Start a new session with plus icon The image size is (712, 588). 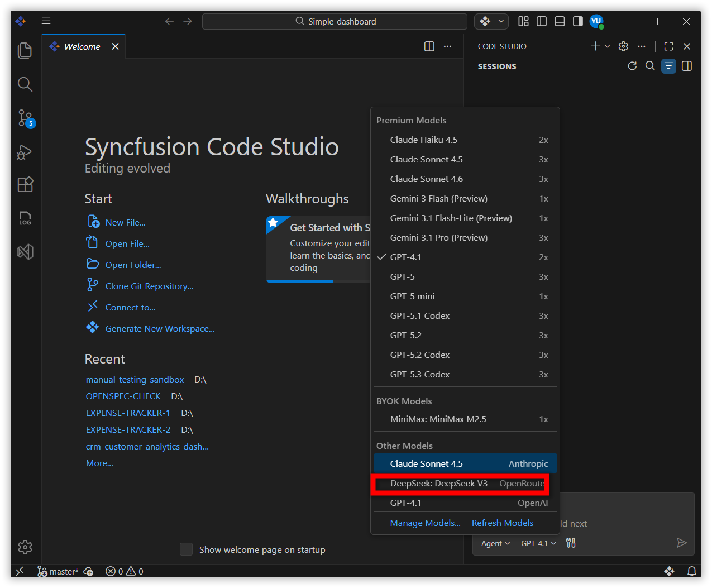click(595, 46)
